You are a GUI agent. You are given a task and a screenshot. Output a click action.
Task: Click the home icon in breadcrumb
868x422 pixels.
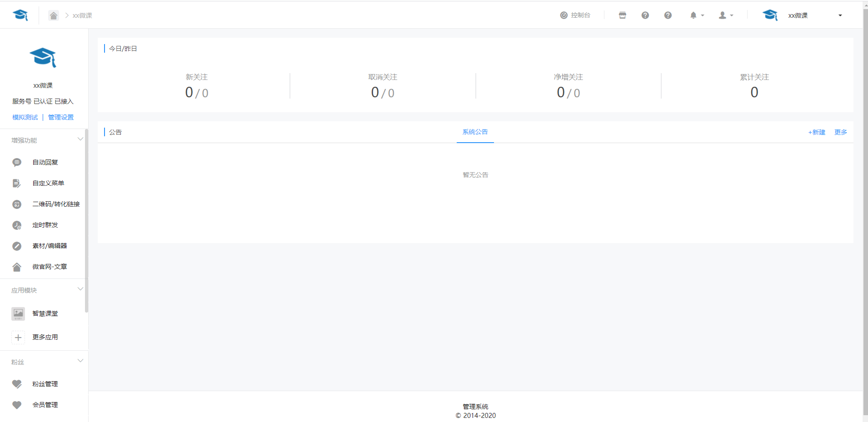[54, 15]
